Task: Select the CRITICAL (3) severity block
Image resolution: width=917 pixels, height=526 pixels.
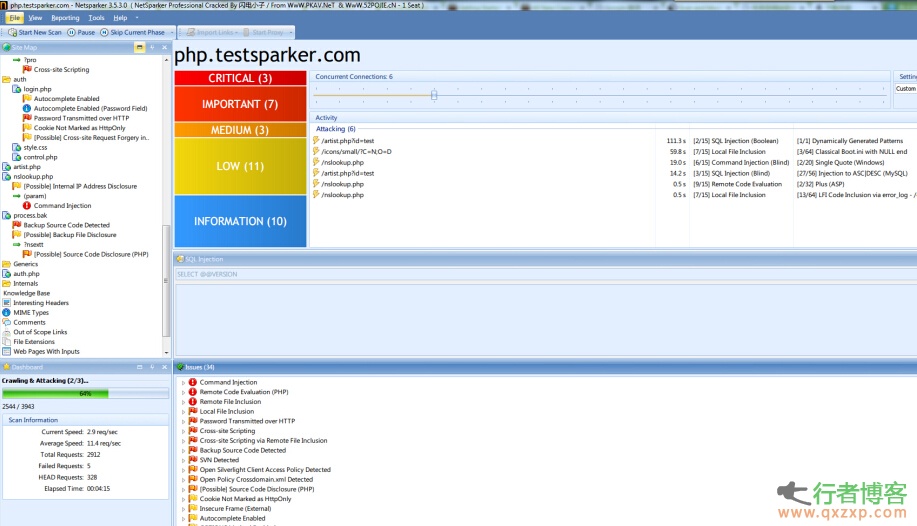Action: (x=240, y=78)
